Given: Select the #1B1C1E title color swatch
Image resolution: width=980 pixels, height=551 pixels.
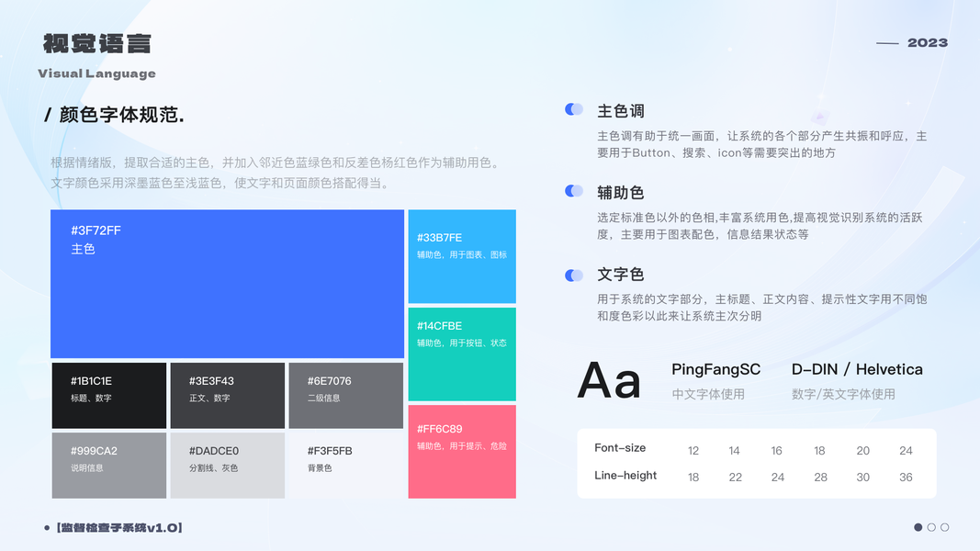Looking at the screenshot, I should pyautogui.click(x=108, y=396).
